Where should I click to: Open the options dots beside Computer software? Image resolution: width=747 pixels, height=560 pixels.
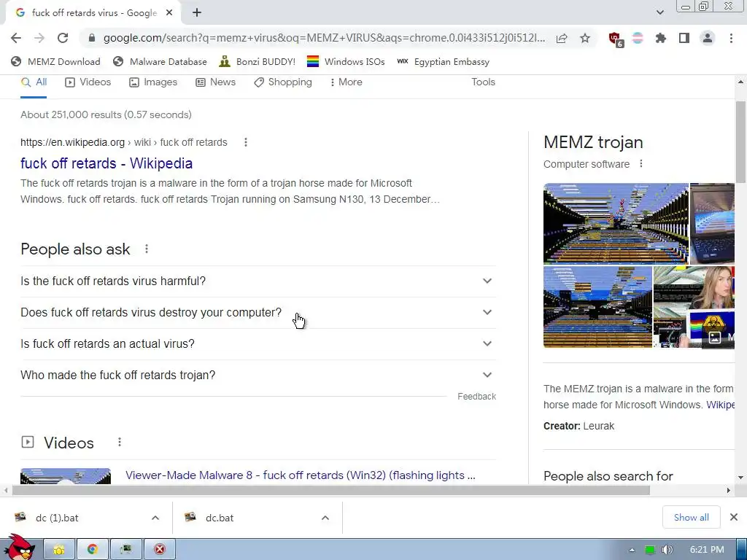click(641, 164)
